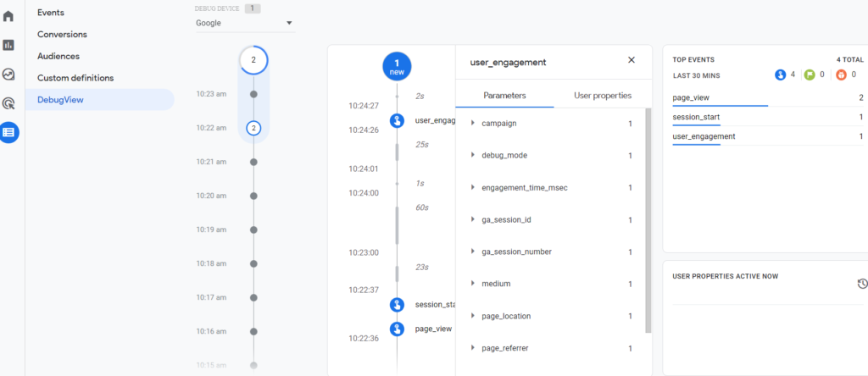The width and height of the screenshot is (868, 376).
Task: Click the blue '1 new' events bubble
Action: (397, 66)
